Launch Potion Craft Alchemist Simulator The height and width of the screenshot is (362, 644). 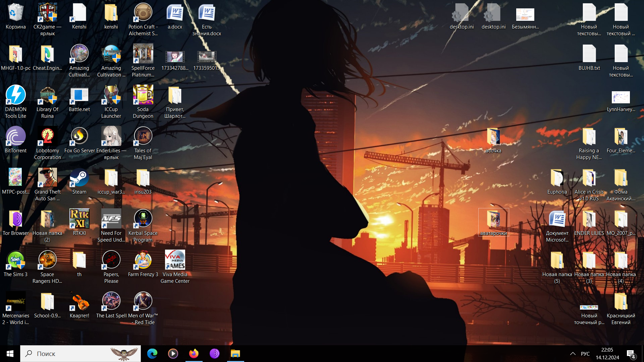coord(143,19)
